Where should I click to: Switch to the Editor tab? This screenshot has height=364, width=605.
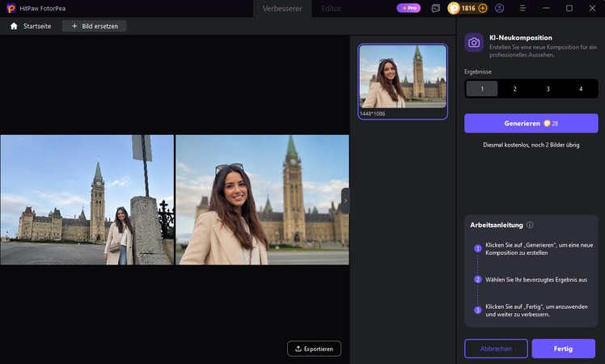pos(331,8)
